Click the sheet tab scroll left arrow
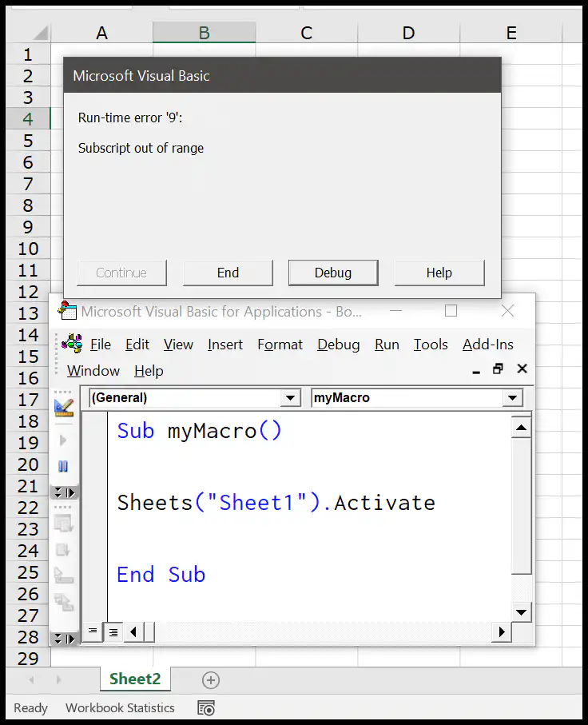This screenshot has height=725, width=588. (31, 679)
